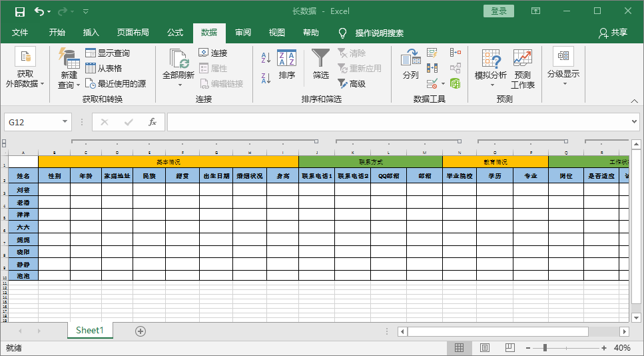
Task: Expand the Name Box dropdown arrow
Action: (x=65, y=122)
